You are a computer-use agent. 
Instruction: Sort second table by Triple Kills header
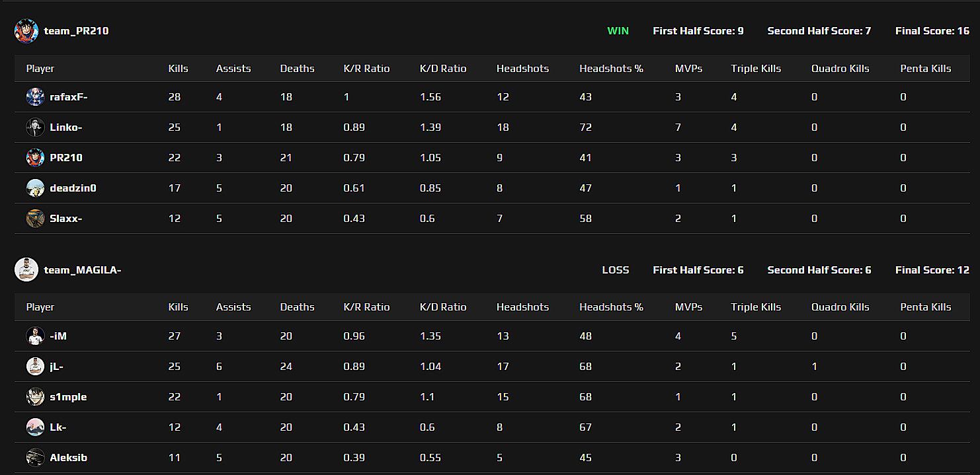pos(756,307)
